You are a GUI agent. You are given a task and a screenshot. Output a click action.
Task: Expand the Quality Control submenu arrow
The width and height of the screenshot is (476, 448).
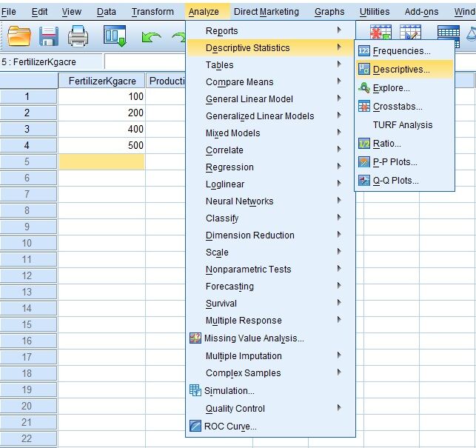339,407
